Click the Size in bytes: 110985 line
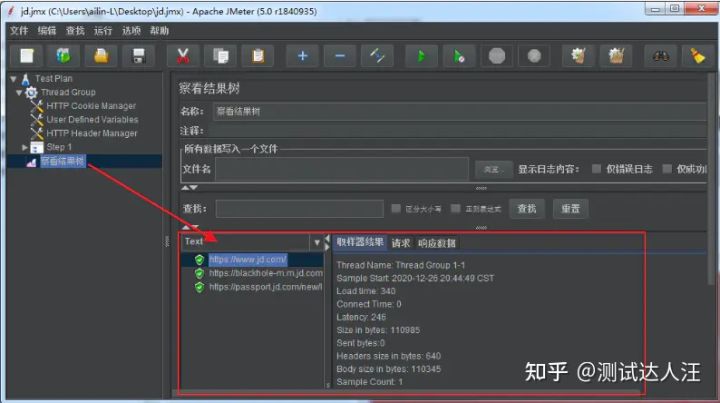This screenshot has width=720, height=403. (378, 330)
